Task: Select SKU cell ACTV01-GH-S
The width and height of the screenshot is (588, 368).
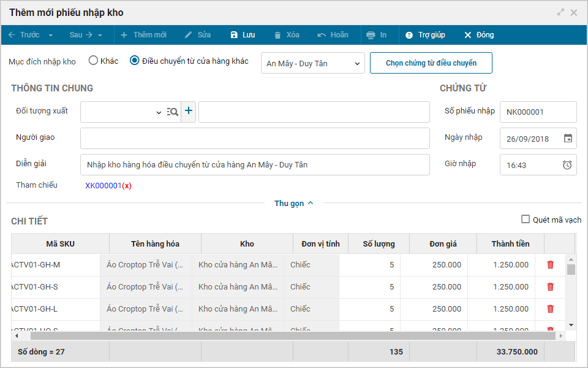Action: tap(56, 287)
